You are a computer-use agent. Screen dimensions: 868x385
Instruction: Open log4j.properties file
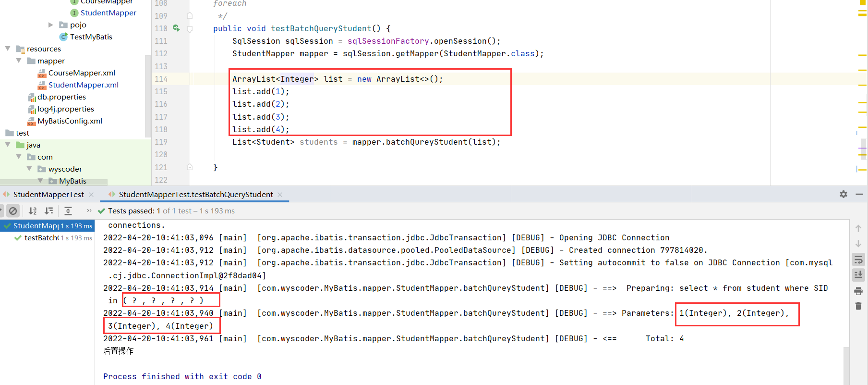coord(65,109)
